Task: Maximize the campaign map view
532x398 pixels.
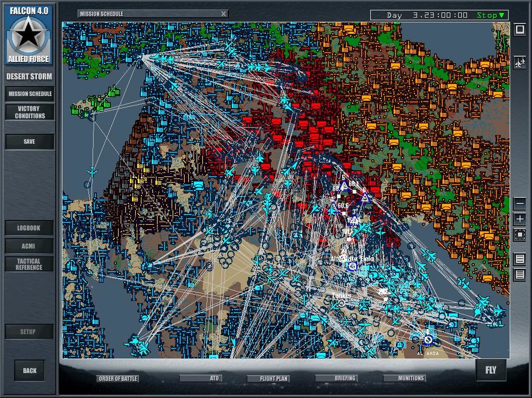Action: click(520, 30)
